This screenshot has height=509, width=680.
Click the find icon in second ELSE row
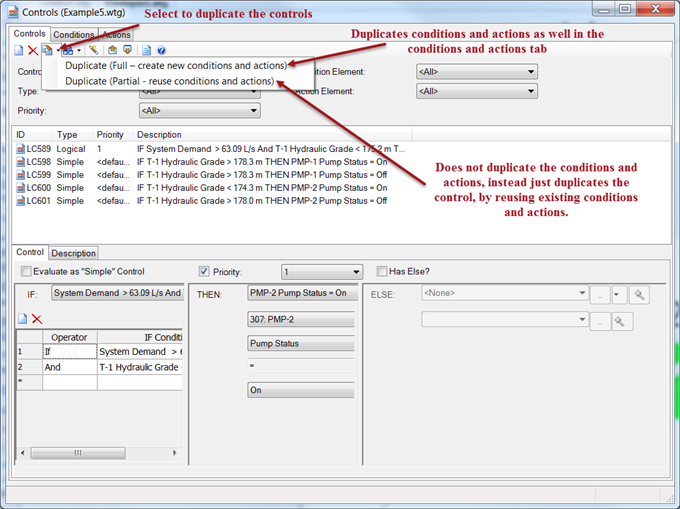(622, 322)
